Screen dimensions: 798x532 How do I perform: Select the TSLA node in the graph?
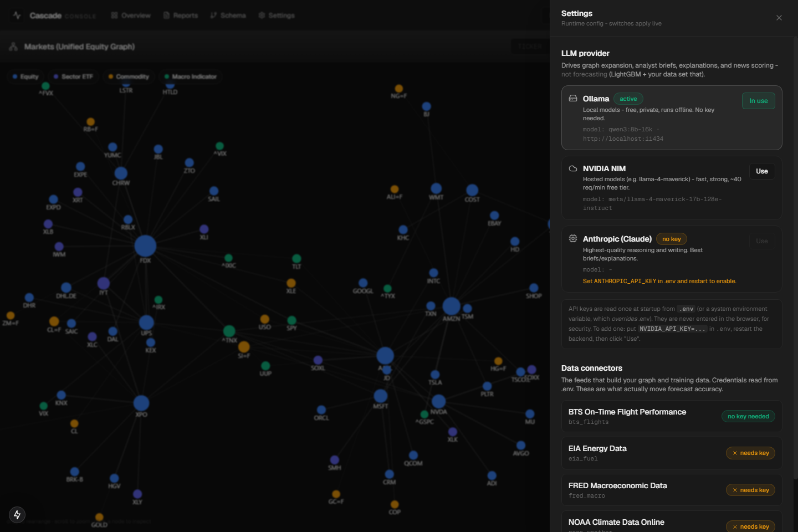[x=435, y=375]
